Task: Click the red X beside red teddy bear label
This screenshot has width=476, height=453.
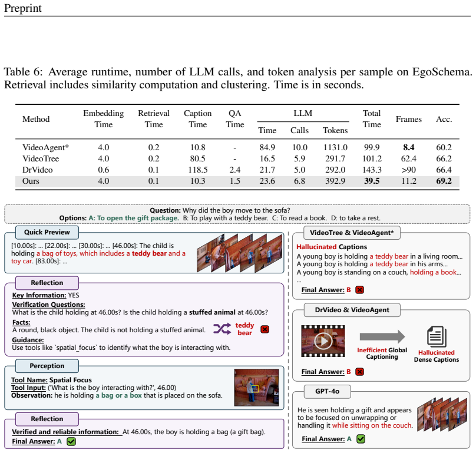Action: tap(265, 329)
